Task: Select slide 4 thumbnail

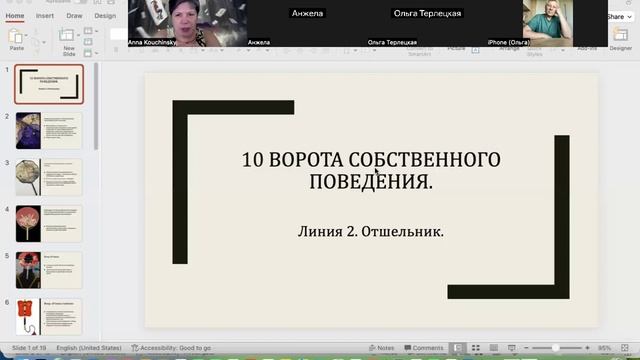Action: [49, 224]
